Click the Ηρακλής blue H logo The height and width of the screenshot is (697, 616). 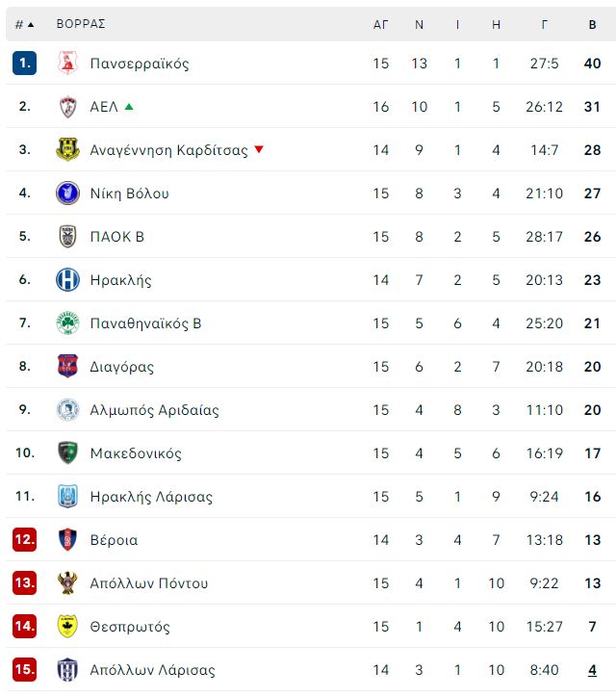pyautogui.click(x=67, y=280)
